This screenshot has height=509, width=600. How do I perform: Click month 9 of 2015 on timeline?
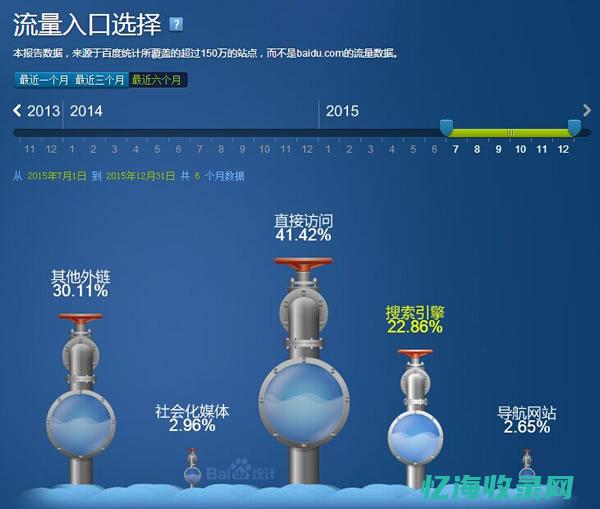498,149
